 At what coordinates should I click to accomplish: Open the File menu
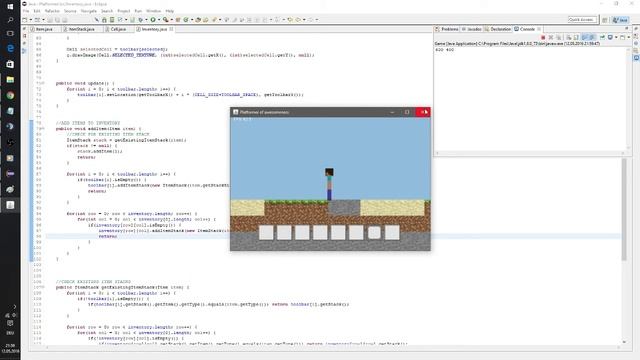click(x=26, y=11)
